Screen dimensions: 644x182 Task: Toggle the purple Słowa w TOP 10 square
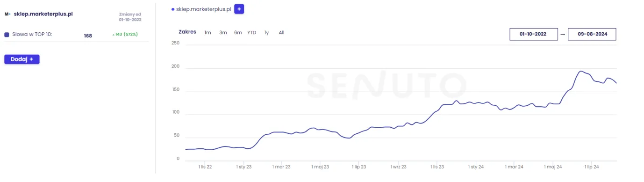pos(7,35)
